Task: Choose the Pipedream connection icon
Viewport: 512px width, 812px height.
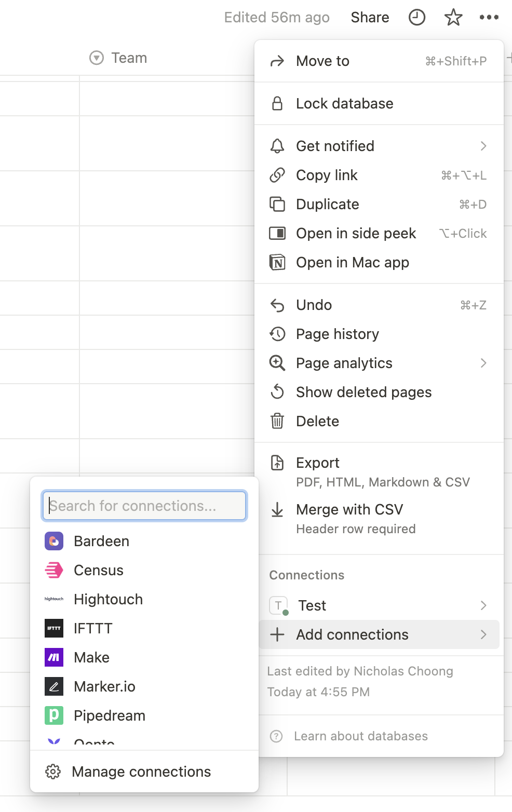Action: [x=54, y=715]
